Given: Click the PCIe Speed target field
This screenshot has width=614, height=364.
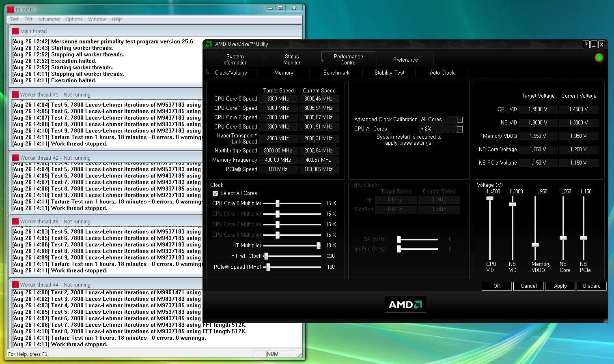Looking at the screenshot, I should tap(278, 169).
